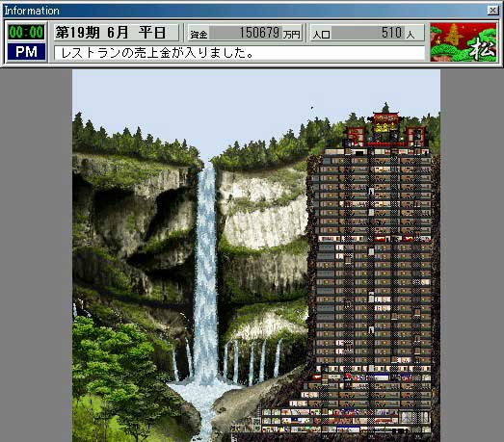Screen dimensions: 504x442
Task: Click the 松 rank emblem image
Action: point(464,41)
